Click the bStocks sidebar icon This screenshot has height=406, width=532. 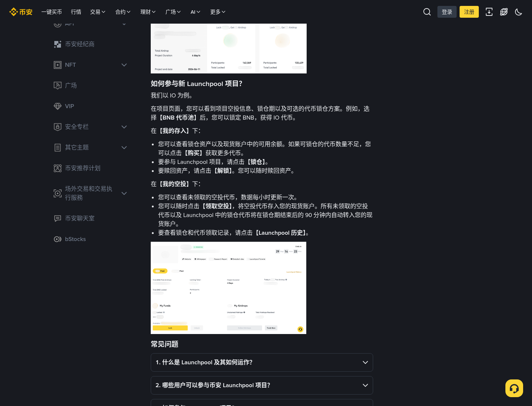pos(58,239)
